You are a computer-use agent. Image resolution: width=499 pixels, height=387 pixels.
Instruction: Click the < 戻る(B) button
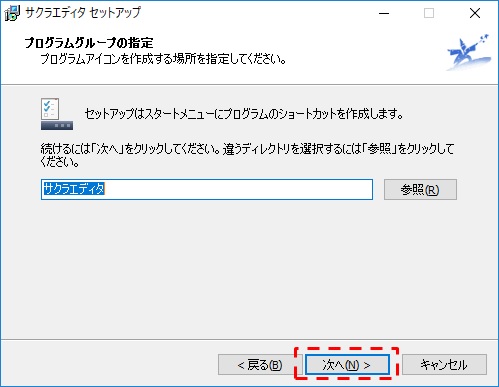click(x=260, y=364)
